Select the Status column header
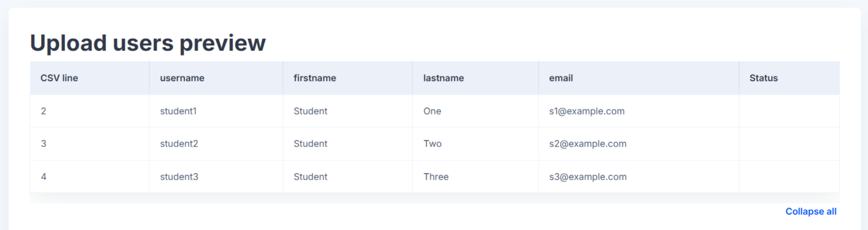This screenshot has height=230, width=868. click(x=789, y=78)
